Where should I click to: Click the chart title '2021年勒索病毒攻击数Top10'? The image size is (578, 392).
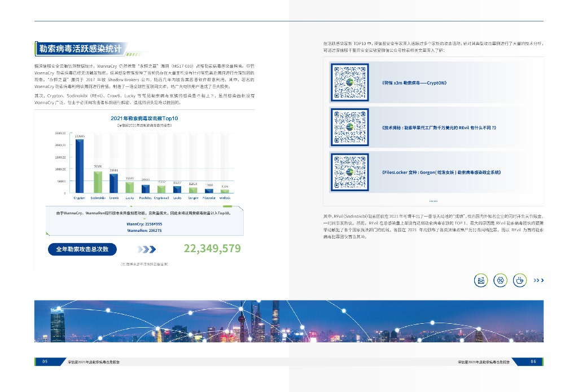144,118
